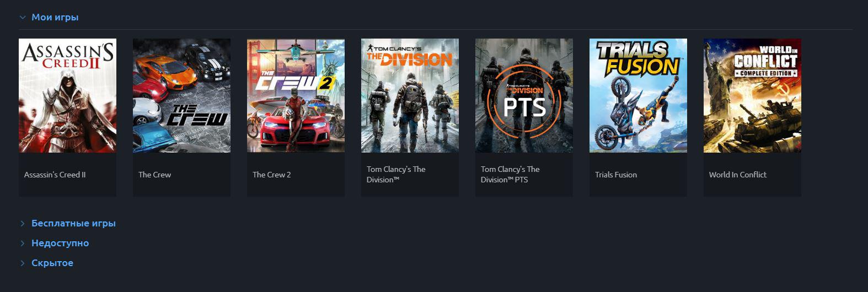
Task: Click the Assassin's Creed II title text
Action: (55, 175)
